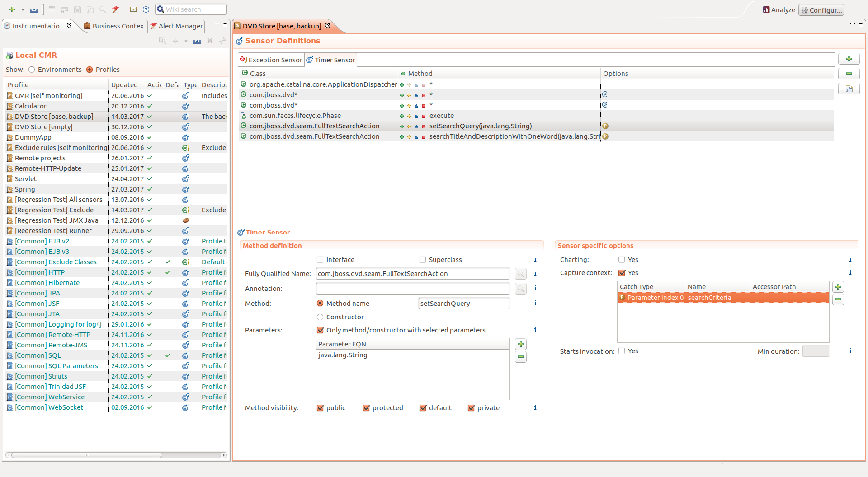Sort by Updated column header
The width and height of the screenshot is (868, 477).
tap(127, 85)
